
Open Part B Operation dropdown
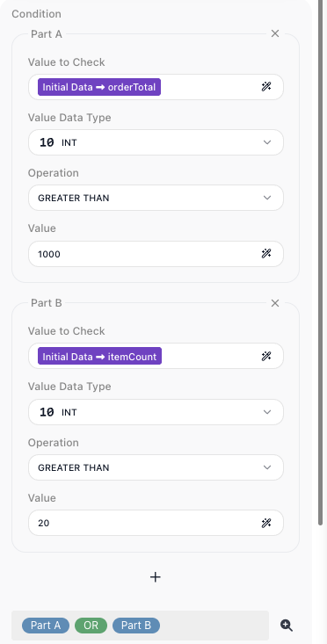156,467
